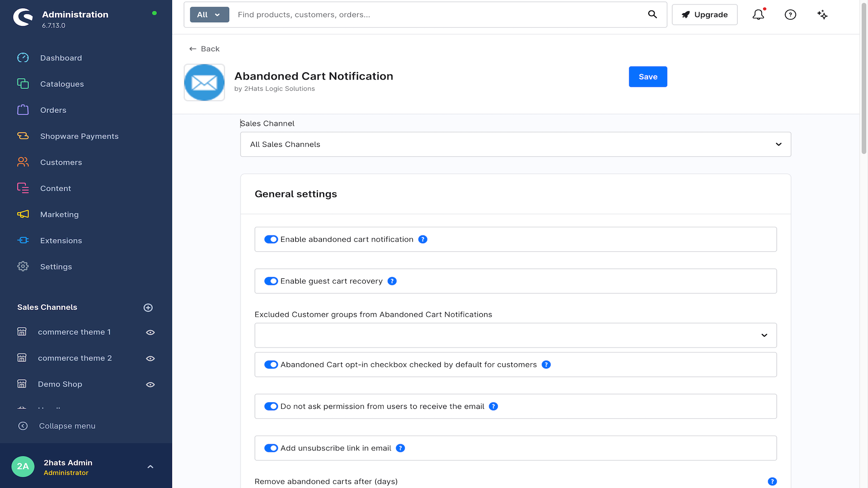Click the search magnifier icon
Viewport: 868px width, 488px height.
coord(652,14)
